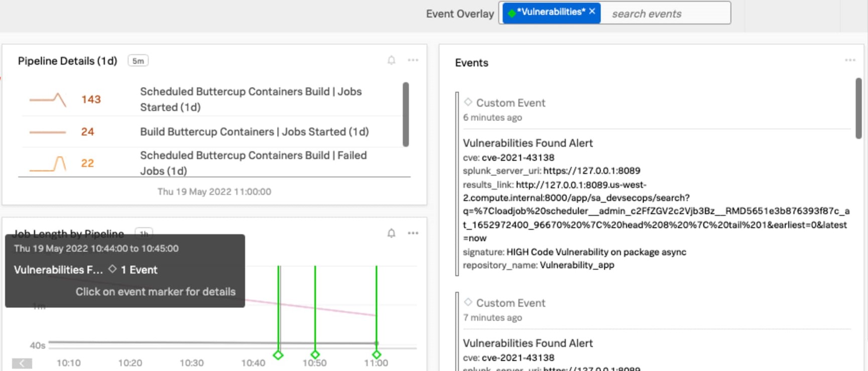868x371 pixels.
Task: Open the Events panel options menu
Action: [x=850, y=60]
